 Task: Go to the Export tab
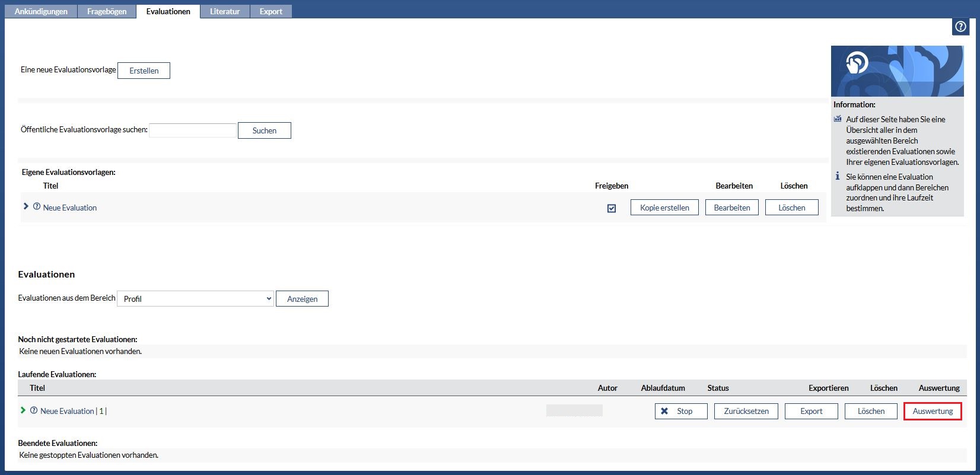point(271,11)
